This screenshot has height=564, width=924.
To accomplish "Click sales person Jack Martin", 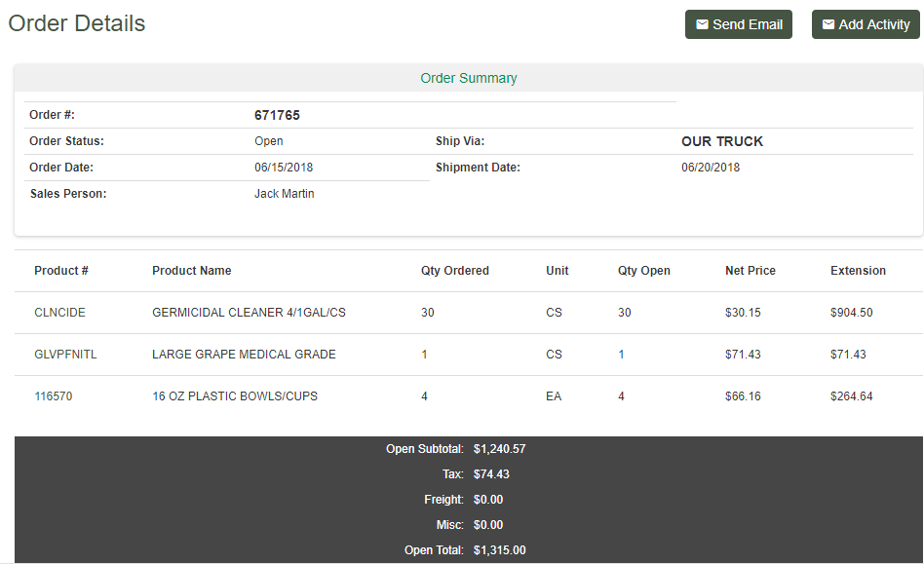I will coord(284,194).
